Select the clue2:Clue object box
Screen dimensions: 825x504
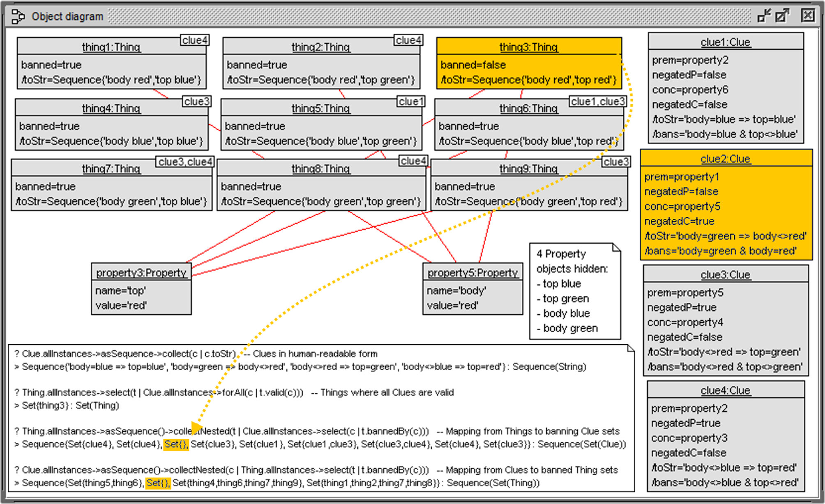click(x=726, y=205)
